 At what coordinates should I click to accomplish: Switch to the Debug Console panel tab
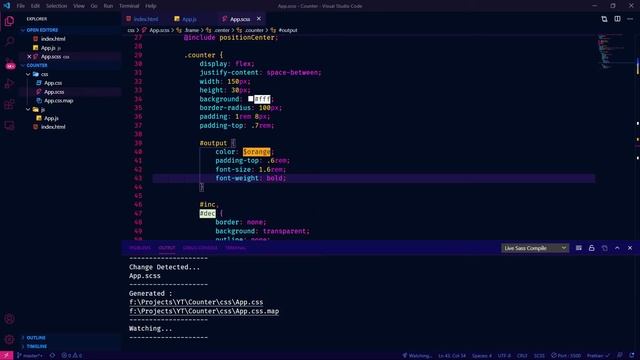[200, 248]
